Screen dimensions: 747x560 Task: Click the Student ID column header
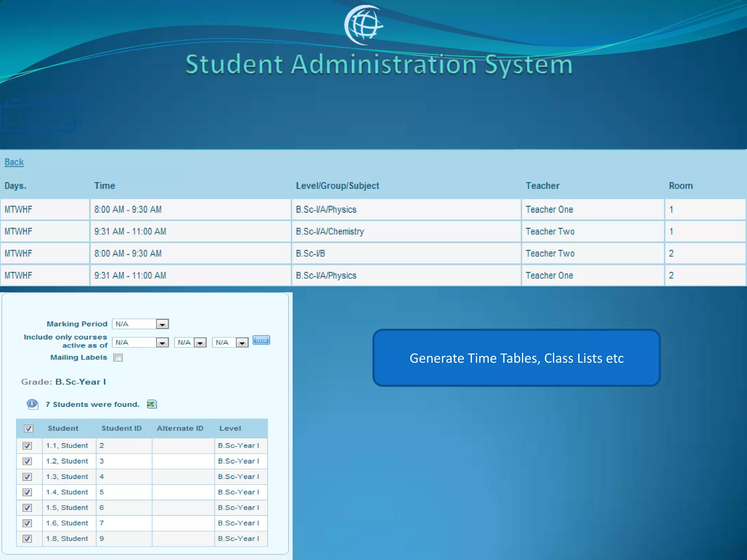[x=121, y=428]
